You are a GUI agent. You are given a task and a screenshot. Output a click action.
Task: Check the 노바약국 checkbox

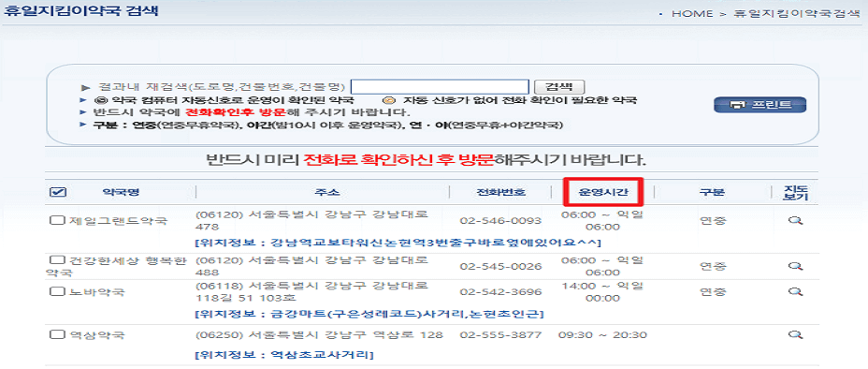(x=58, y=291)
